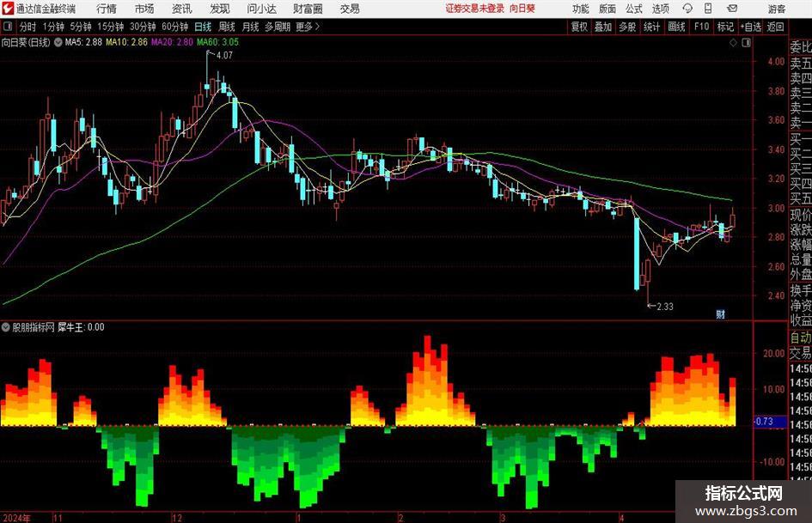Click the 多股 multi-stock button
812x523 pixels.
[x=627, y=27]
